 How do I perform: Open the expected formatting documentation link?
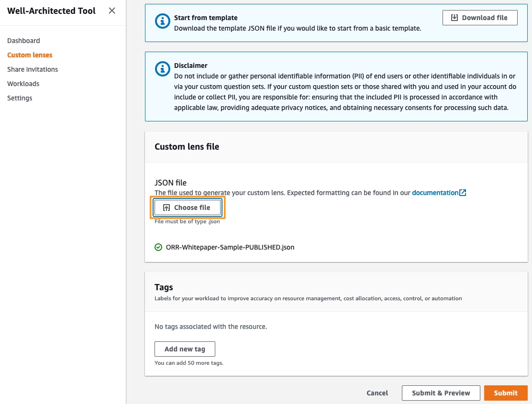pyautogui.click(x=436, y=192)
